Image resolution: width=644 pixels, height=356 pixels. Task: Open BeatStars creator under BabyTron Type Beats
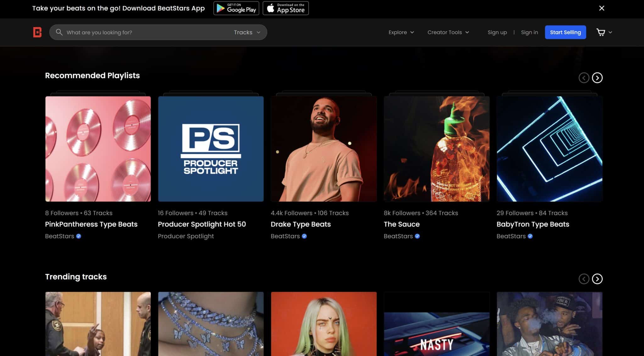(x=511, y=236)
